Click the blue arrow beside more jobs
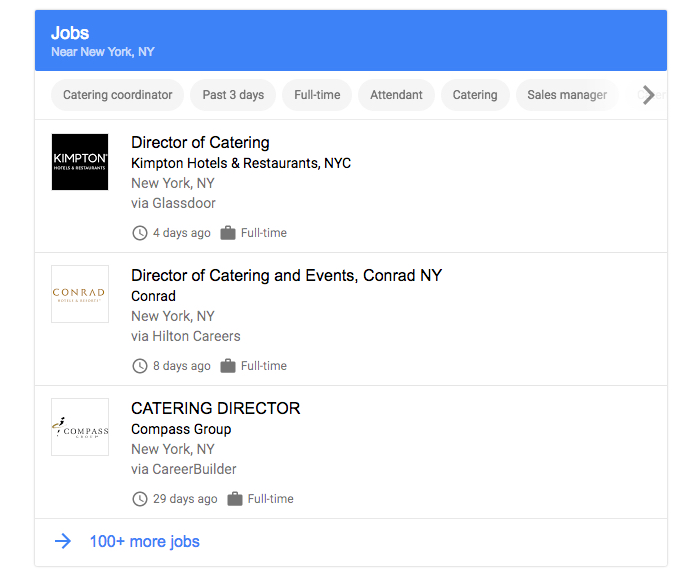The image size is (687, 574). click(x=63, y=541)
